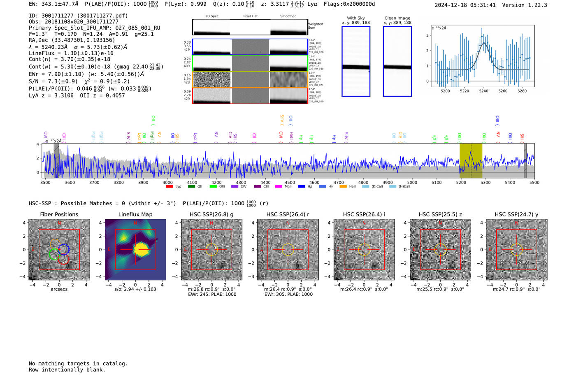Screen dimensions: 576x392
Task: Select the red-bordered 2D spectrum row
Action: [250, 96]
